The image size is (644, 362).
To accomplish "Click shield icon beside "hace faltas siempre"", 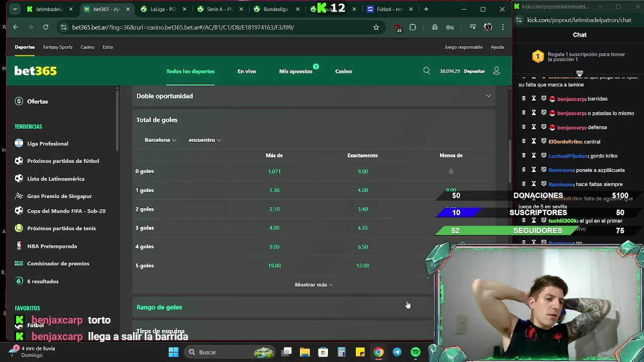I will 544,184.
